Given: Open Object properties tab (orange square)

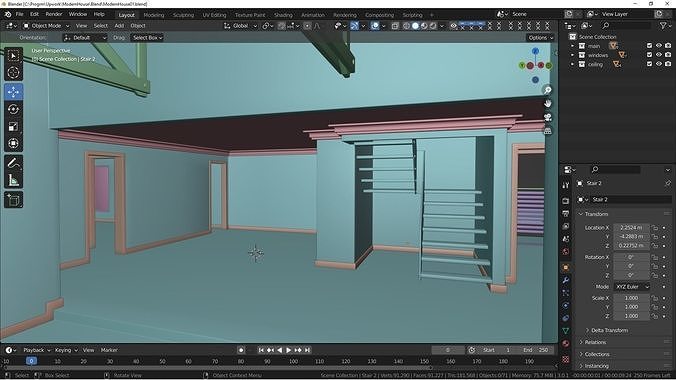Looking at the screenshot, I should pyautogui.click(x=566, y=267).
